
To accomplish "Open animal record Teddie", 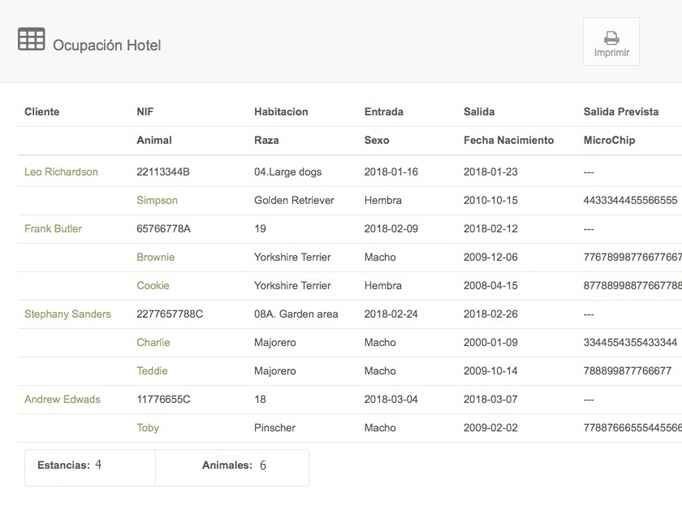I will [152, 371].
